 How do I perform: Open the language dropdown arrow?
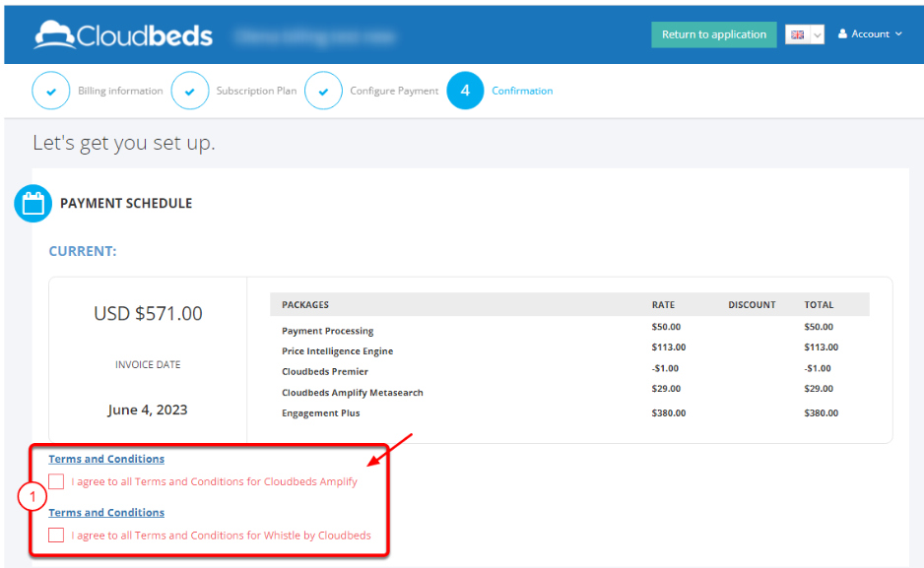(818, 34)
